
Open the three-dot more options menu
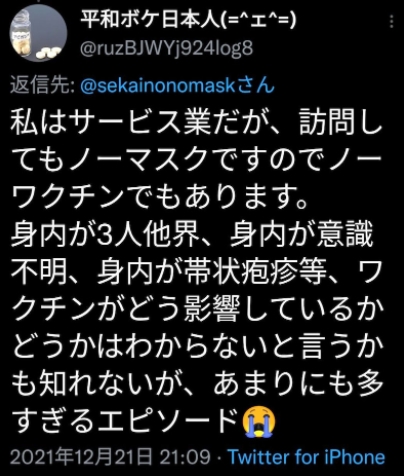point(391,22)
